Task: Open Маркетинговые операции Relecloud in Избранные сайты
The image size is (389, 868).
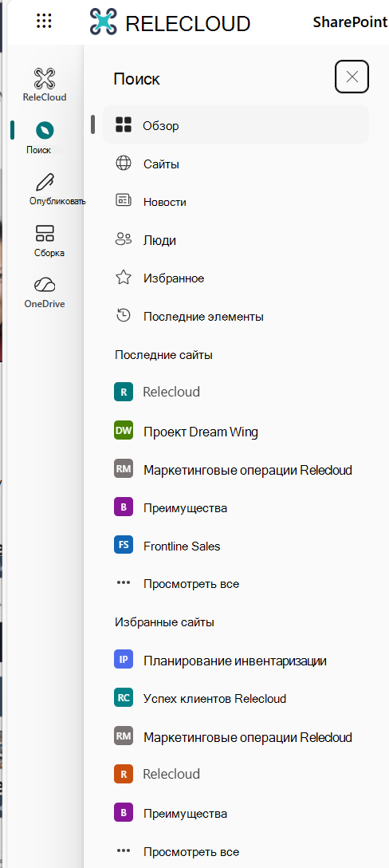Action: (248, 737)
